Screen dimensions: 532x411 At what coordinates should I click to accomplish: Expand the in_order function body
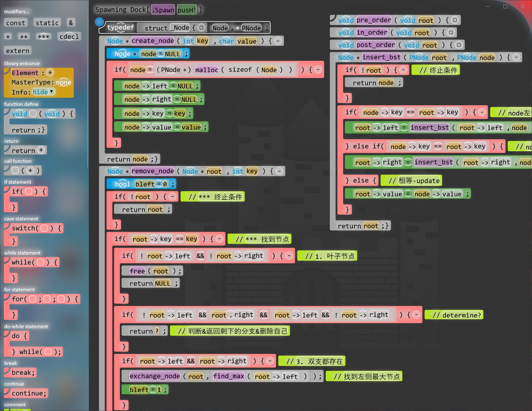[451, 32]
